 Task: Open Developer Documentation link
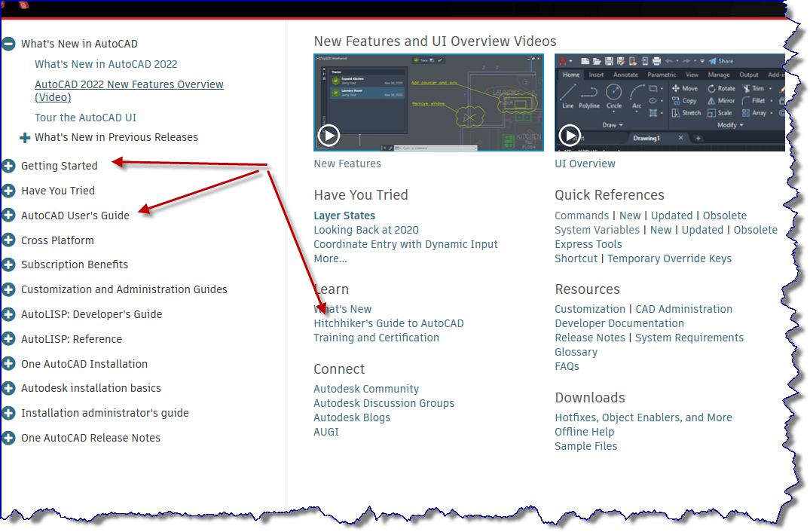[619, 323]
